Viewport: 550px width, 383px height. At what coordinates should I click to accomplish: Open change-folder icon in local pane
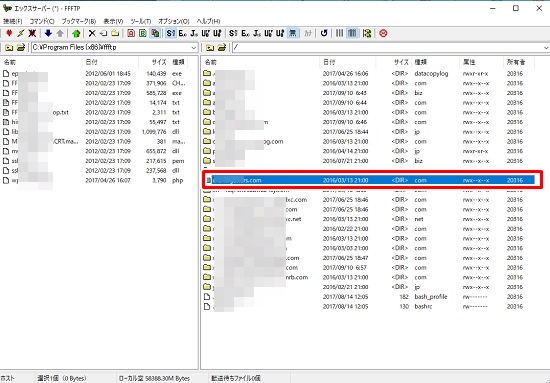[x=21, y=47]
